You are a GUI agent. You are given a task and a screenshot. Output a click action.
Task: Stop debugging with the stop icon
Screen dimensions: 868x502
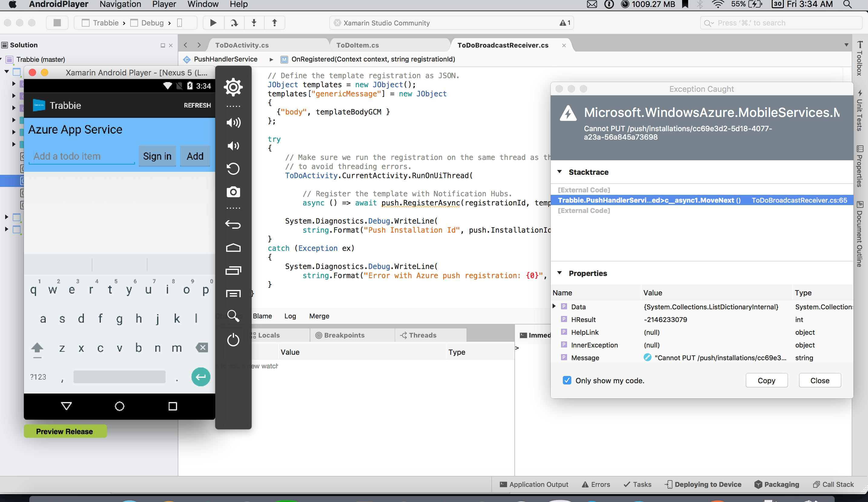(x=57, y=23)
